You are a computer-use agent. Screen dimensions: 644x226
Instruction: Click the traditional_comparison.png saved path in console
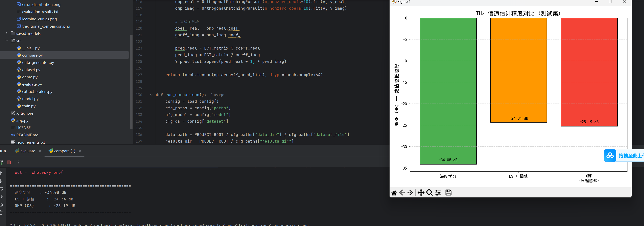(175, 225)
